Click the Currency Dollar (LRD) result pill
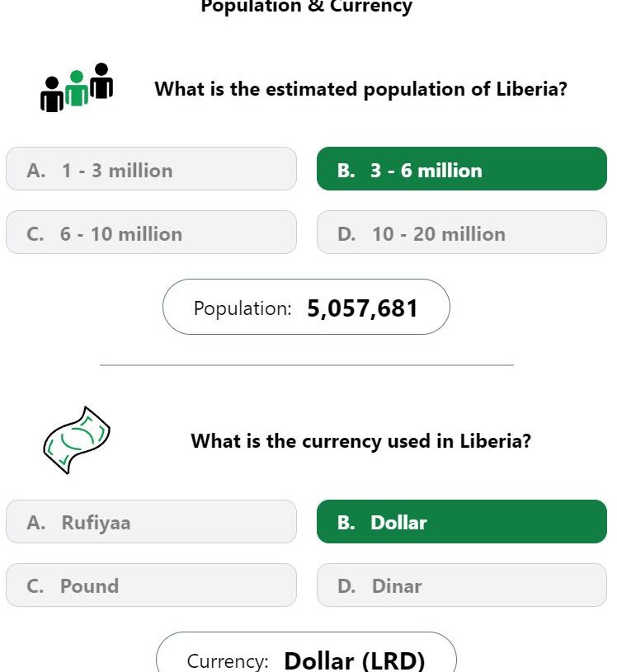Viewport: 617px width, 672px height. click(306, 652)
